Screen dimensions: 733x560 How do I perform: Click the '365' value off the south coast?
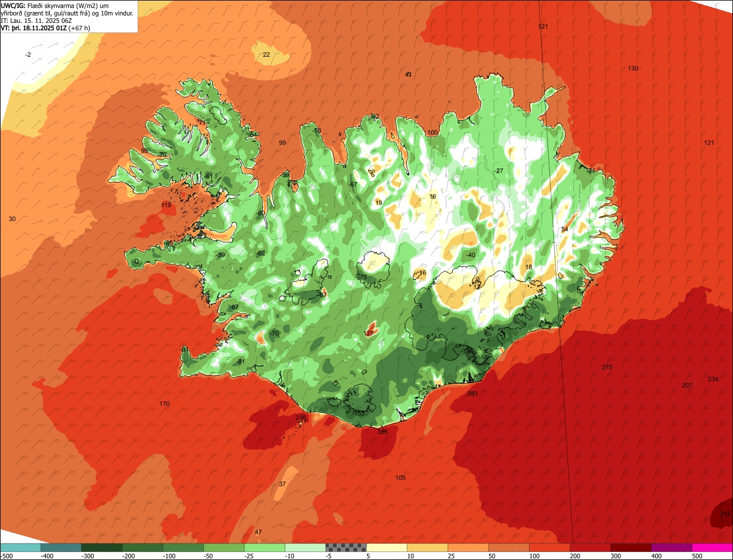(x=383, y=432)
